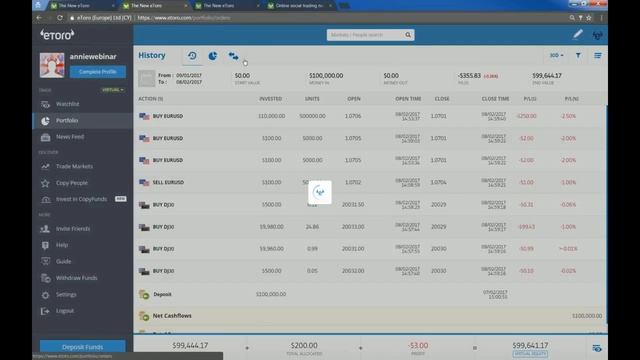Image resolution: width=640 pixels, height=360 pixels.
Task: Click the -$355.83 profit/loss summary value
Action: pyautogui.click(x=469, y=76)
